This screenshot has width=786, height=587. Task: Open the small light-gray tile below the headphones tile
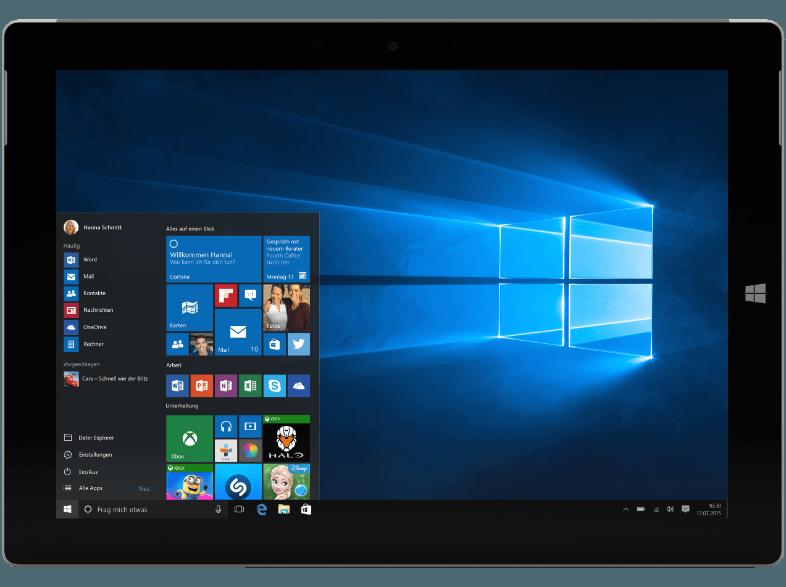pos(226,451)
